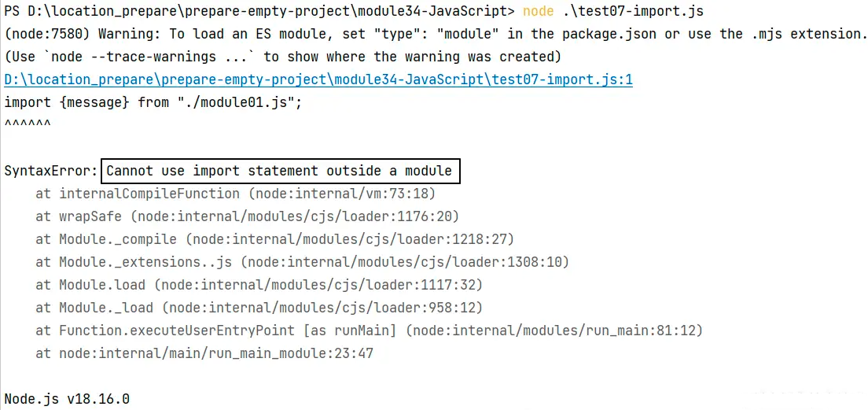The image size is (868, 410).
Task: Click the PS D:\location_prepare prompt path
Action: (x=259, y=11)
